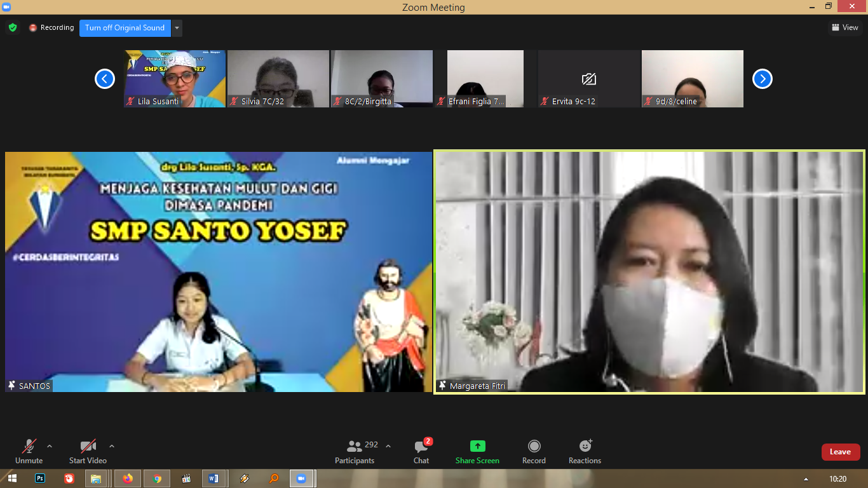Open the red recorder app in taskbar
This screenshot has width=868, height=488.
click(69, 478)
